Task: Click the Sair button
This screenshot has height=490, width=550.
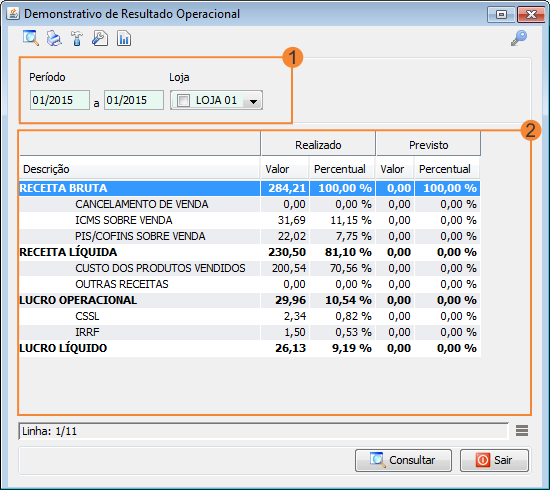Action: click(x=494, y=460)
